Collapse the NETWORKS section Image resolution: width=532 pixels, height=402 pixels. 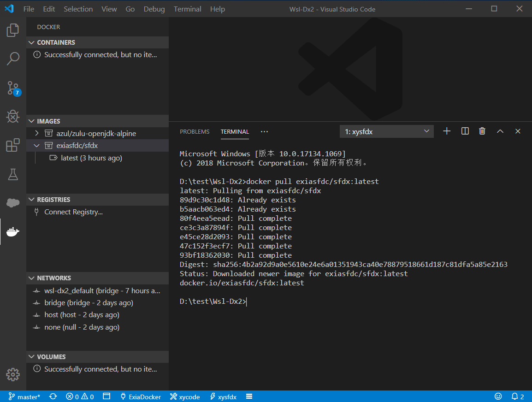pos(31,278)
